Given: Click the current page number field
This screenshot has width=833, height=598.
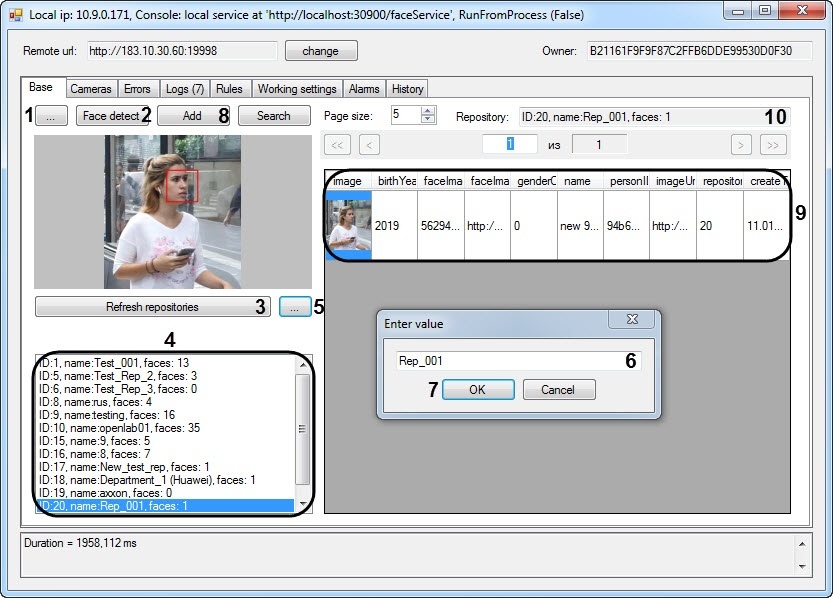Looking at the screenshot, I should 510,144.
